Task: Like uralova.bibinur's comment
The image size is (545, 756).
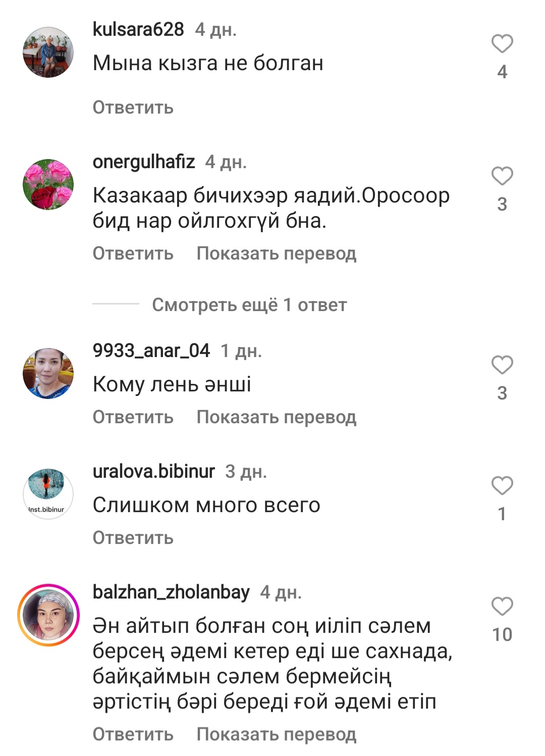Action: click(502, 486)
